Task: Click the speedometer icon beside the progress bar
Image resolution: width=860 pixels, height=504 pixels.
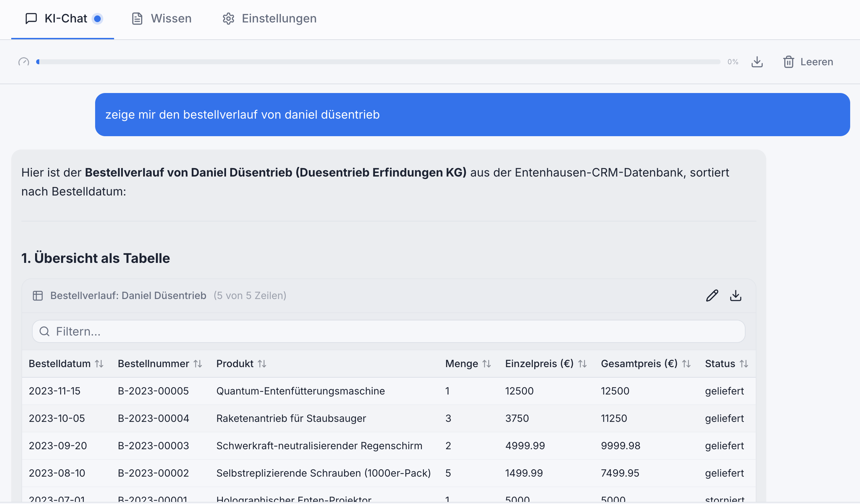Action: [x=23, y=62]
